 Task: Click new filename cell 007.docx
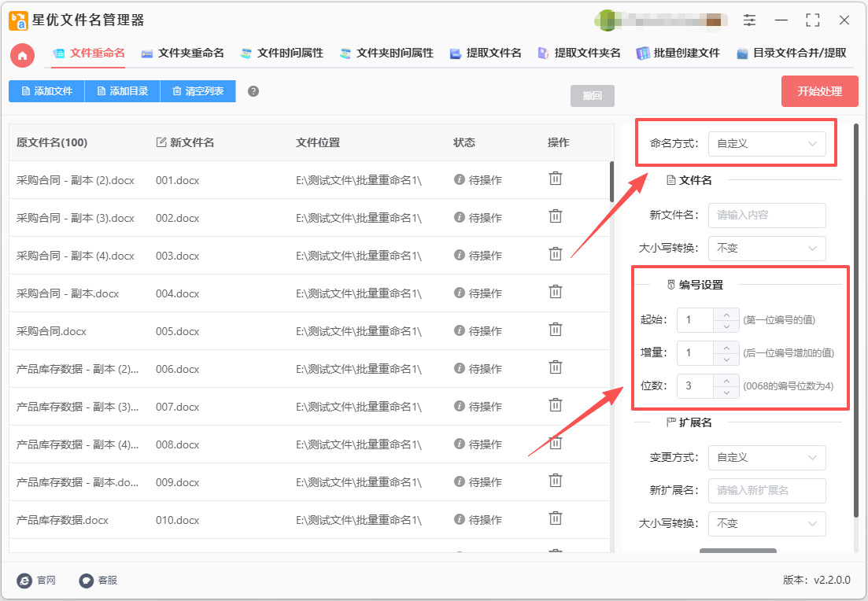177,407
